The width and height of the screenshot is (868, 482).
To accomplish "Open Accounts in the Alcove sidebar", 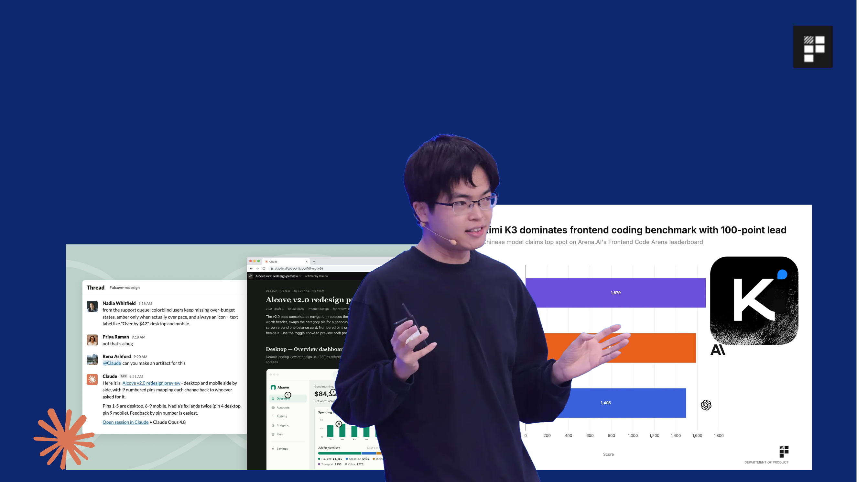I will (x=288, y=408).
